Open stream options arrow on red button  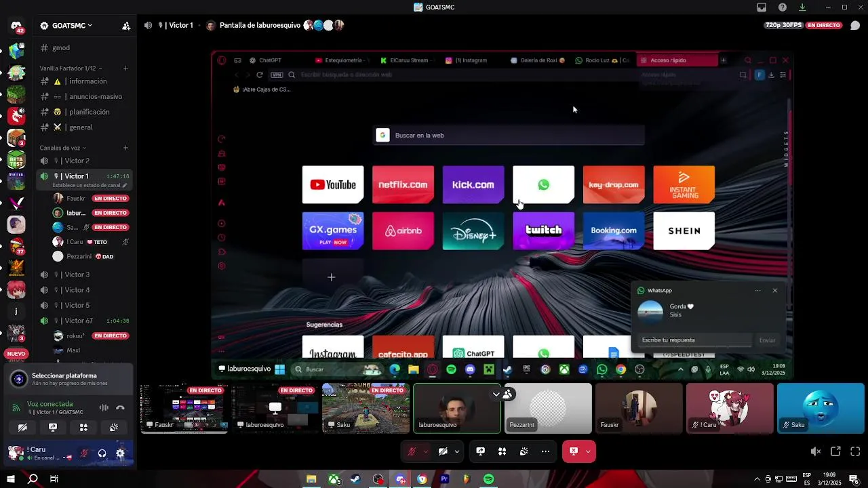click(588, 451)
